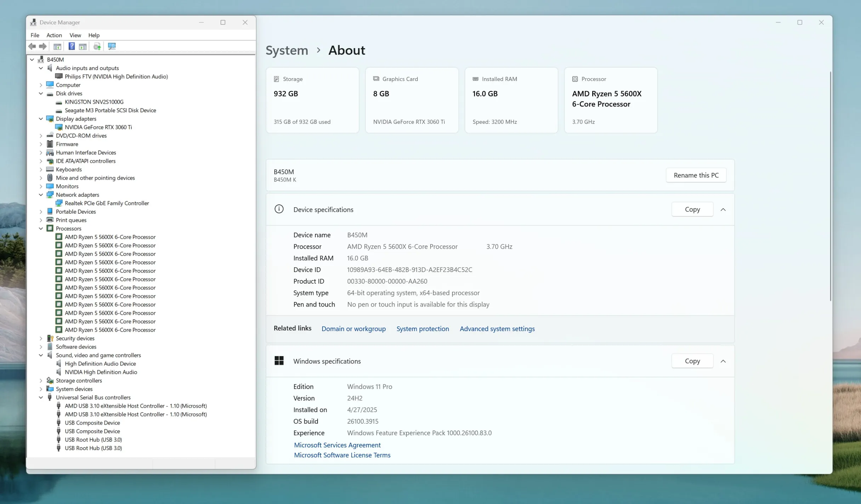Select IDE ATA/ATAPI controllers category

tap(85, 161)
